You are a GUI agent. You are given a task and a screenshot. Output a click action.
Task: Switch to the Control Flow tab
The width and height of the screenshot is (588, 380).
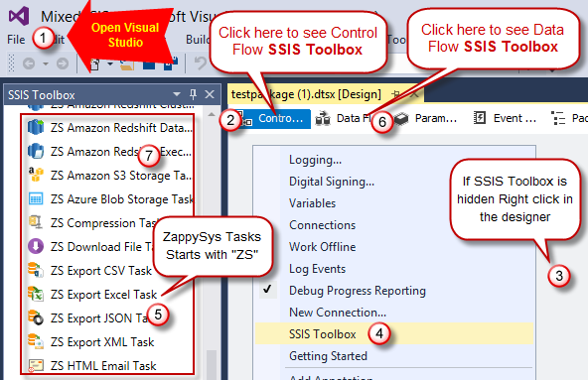tap(272, 119)
